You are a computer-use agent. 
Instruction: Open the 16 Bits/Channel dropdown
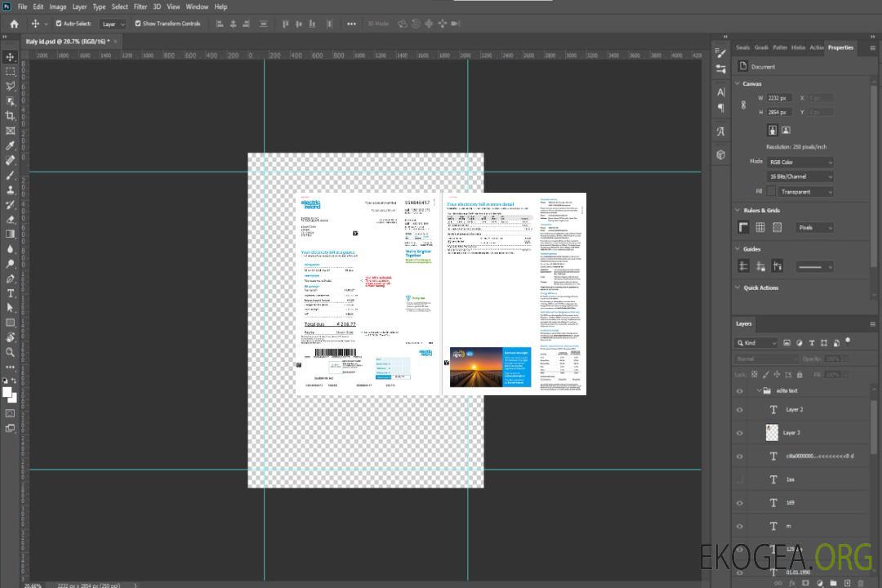coord(800,176)
